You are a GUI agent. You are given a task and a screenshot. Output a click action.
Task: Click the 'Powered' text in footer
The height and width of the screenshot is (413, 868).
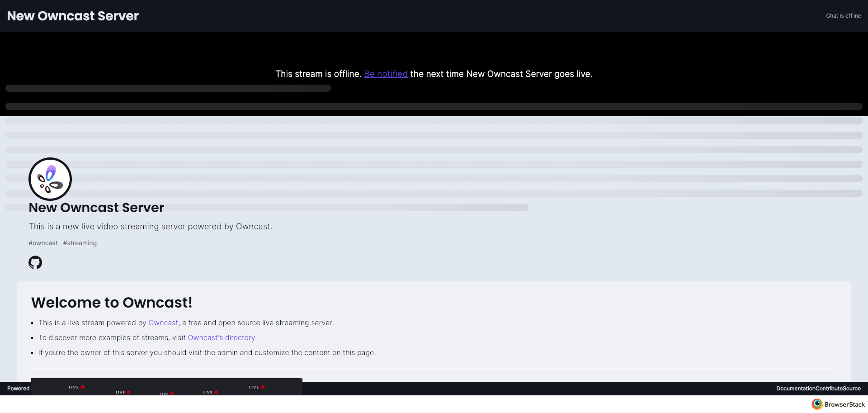coord(18,389)
